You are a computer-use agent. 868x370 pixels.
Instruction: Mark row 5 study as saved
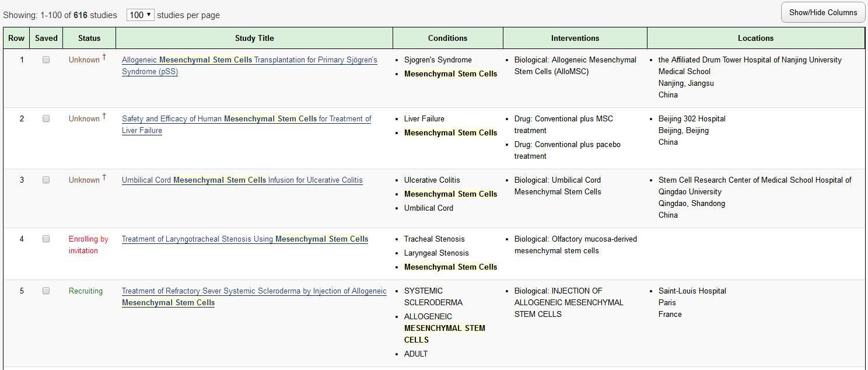(46, 291)
